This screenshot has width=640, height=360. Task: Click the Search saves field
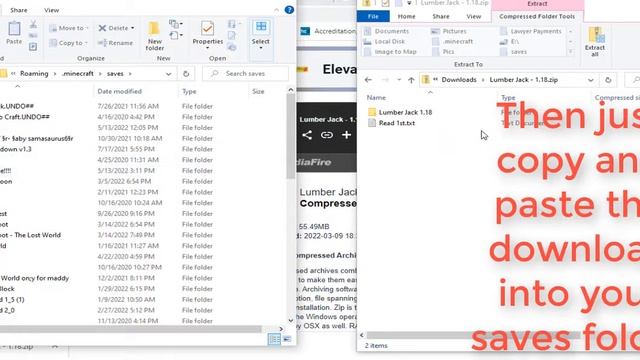click(x=245, y=74)
